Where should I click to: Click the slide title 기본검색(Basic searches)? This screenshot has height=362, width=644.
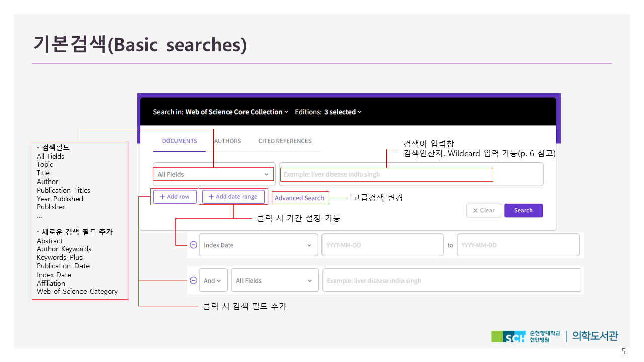click(x=140, y=45)
